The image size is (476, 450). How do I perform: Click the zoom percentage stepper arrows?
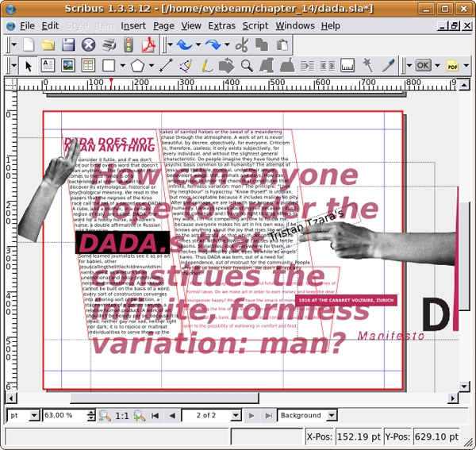(x=91, y=415)
